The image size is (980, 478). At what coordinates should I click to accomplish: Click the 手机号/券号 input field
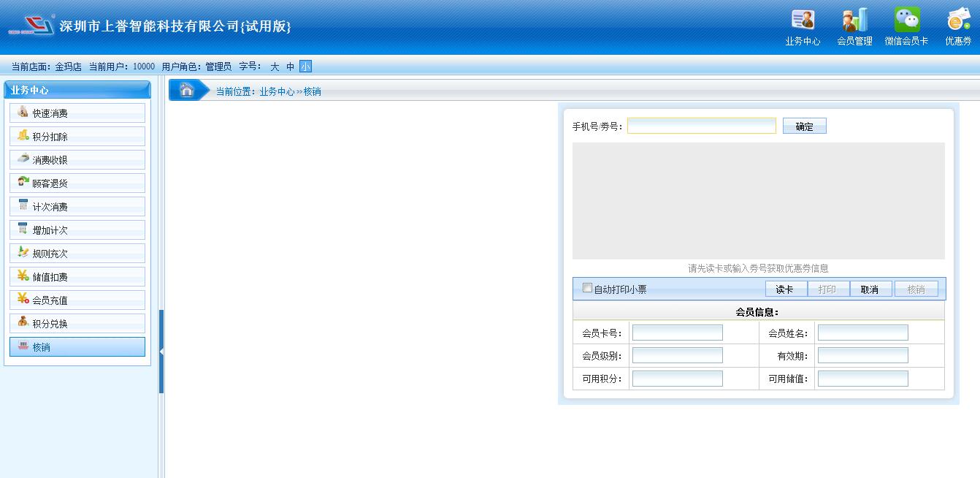click(701, 126)
